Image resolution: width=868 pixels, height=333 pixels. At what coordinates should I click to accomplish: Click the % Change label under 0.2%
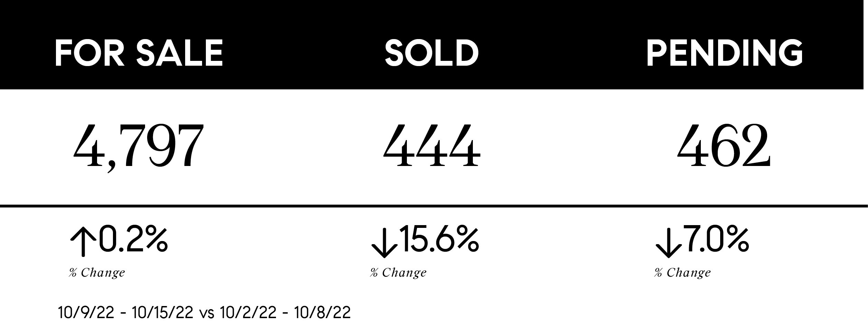pyautogui.click(x=97, y=273)
